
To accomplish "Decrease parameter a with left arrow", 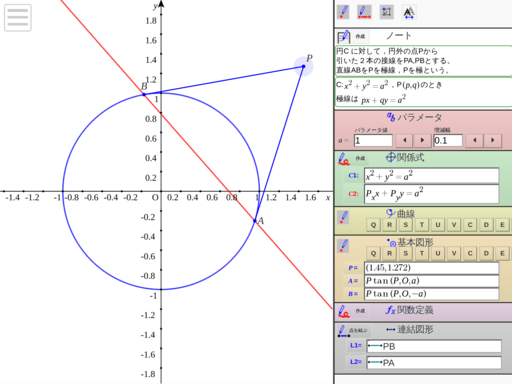I will point(404,140).
